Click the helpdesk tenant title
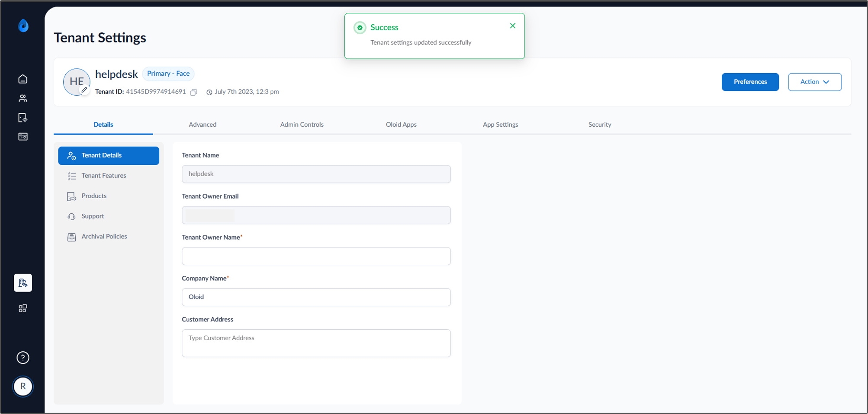The image size is (868, 414). tap(116, 74)
